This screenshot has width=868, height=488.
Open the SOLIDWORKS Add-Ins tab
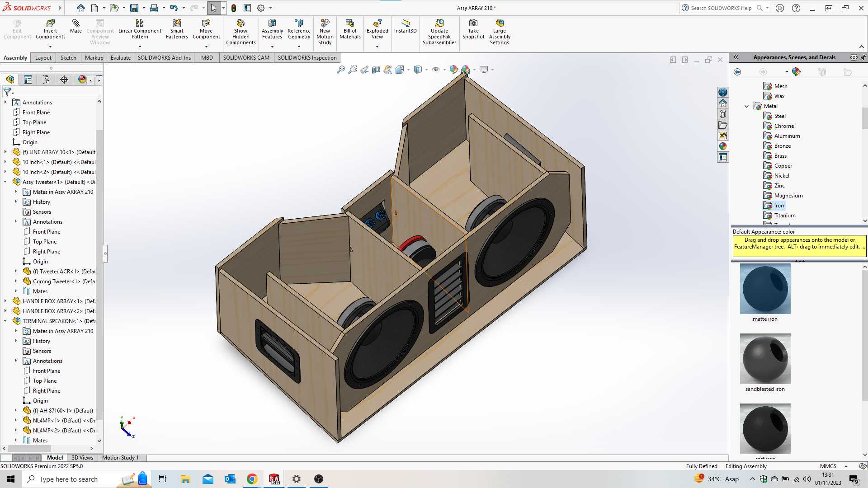coord(164,58)
